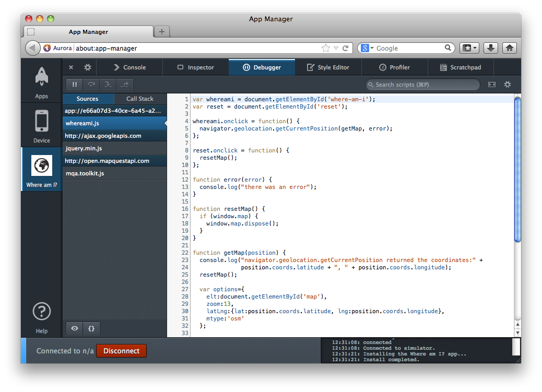Bookmark this page with the star
The height and width of the screenshot is (392, 542).
pos(326,48)
